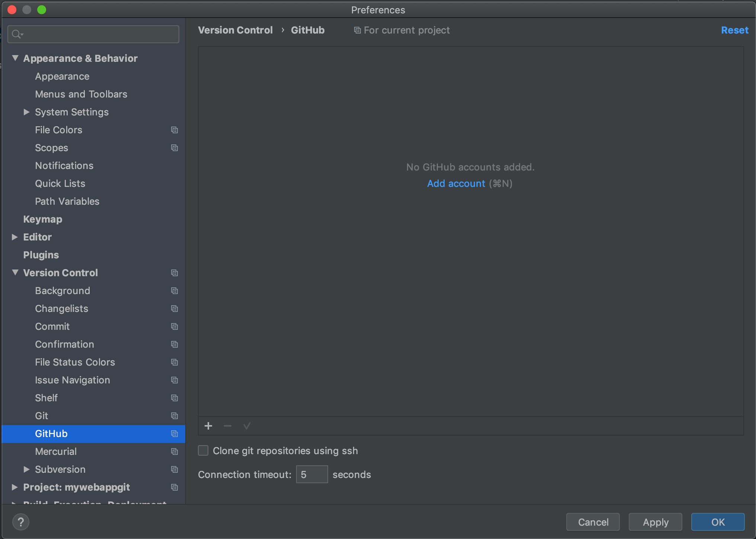Open Confirmation settings
756x539 pixels.
[65, 344]
